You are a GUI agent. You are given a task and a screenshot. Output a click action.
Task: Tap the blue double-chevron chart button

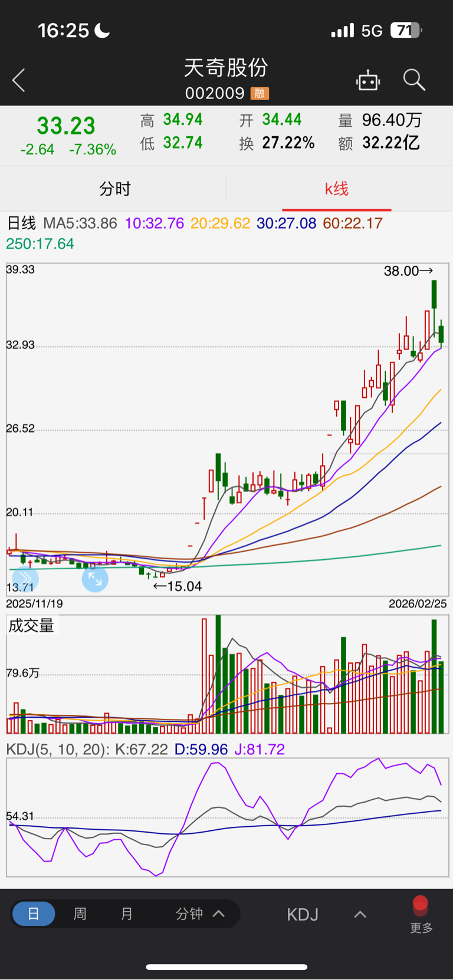[25, 579]
